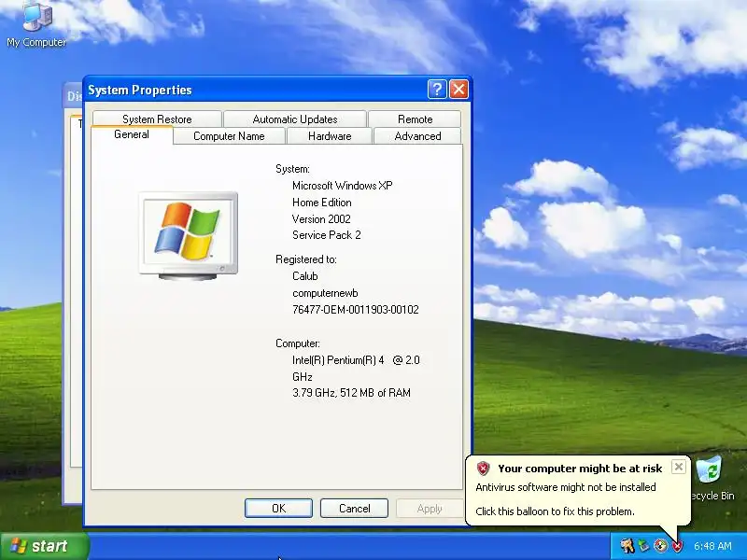Screen dimensions: 747x560
Task: Click the 'Intel(R) Pentium(R) 4 @ 2.0' text
Action: click(356, 360)
